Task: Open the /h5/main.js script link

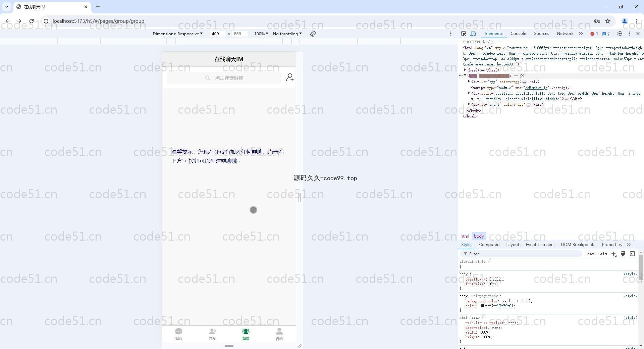Action: point(536,88)
